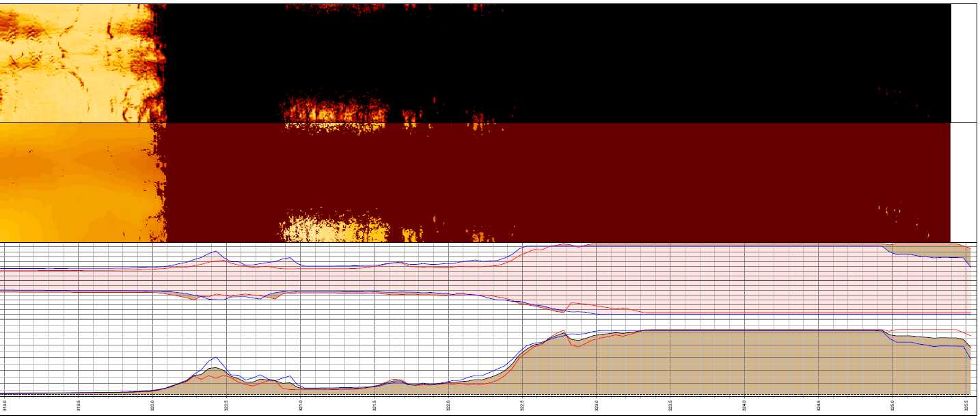Screen dimensions: 980x420
Task: Select the 320.0 axis label
Action: click(x=152, y=405)
